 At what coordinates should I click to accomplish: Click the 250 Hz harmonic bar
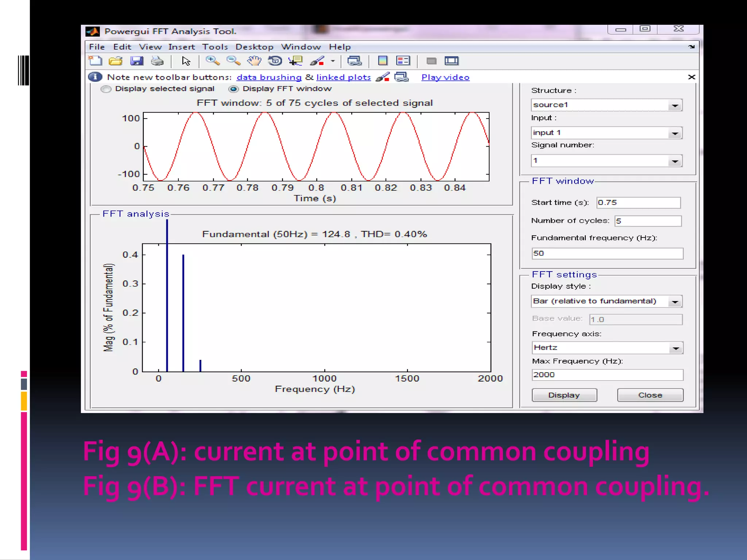click(x=200, y=366)
